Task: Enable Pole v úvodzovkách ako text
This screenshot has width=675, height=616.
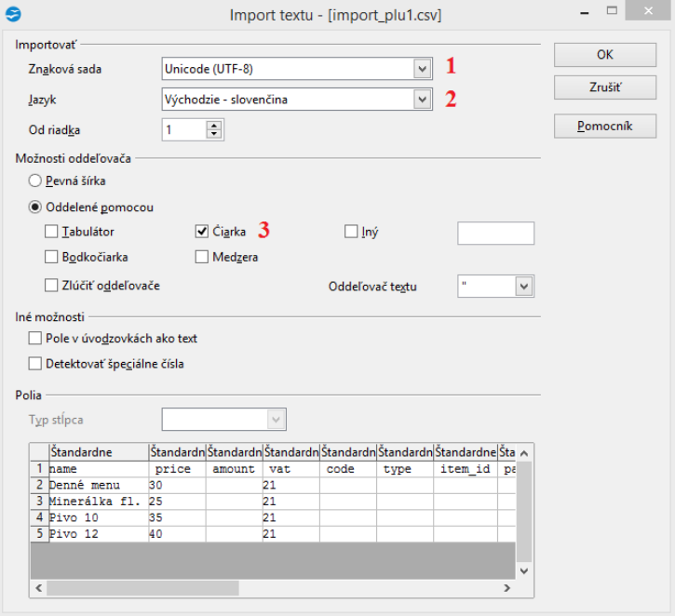Action: 36,339
